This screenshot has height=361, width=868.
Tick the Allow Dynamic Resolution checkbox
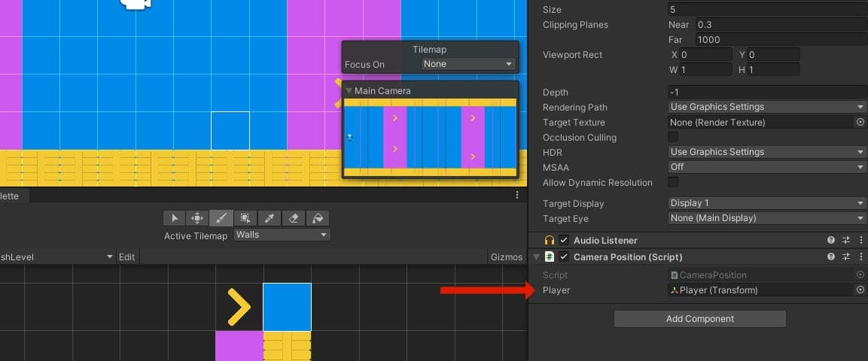coord(673,182)
